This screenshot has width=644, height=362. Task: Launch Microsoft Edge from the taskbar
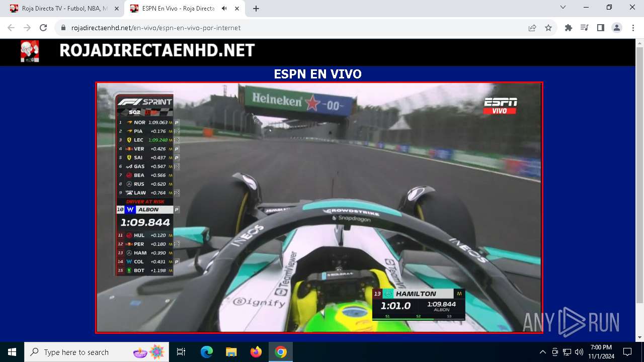click(x=207, y=352)
